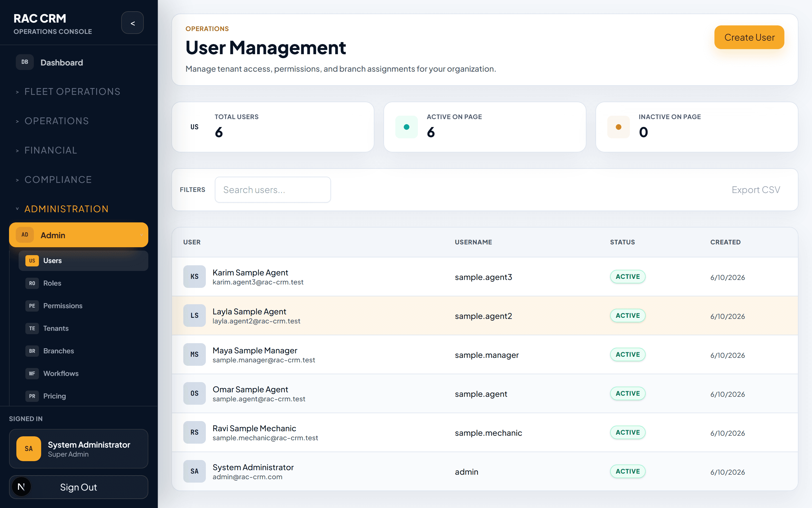The height and width of the screenshot is (508, 812).
Task: Click MS avatar of Maya Sample Manager
Action: click(194, 354)
